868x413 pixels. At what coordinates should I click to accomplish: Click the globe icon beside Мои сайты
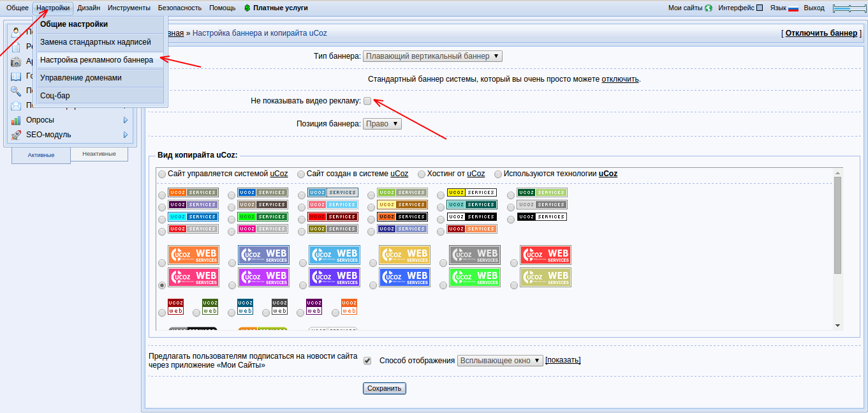tap(709, 8)
